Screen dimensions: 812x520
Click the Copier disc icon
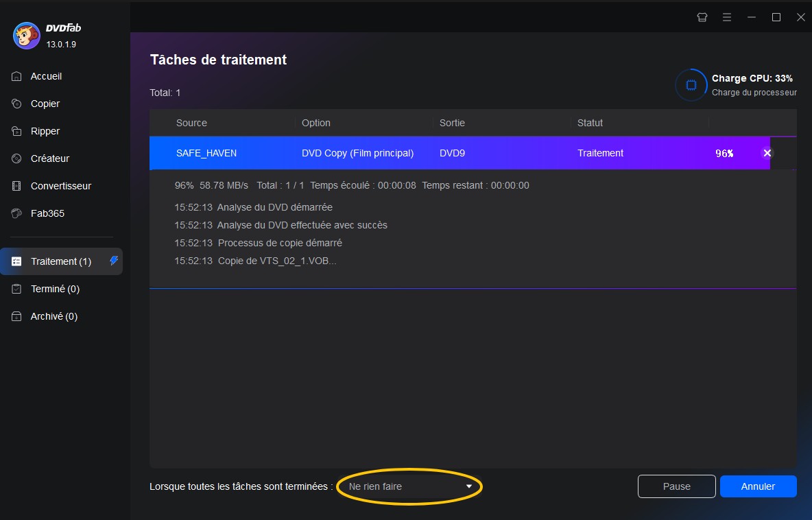pos(16,104)
